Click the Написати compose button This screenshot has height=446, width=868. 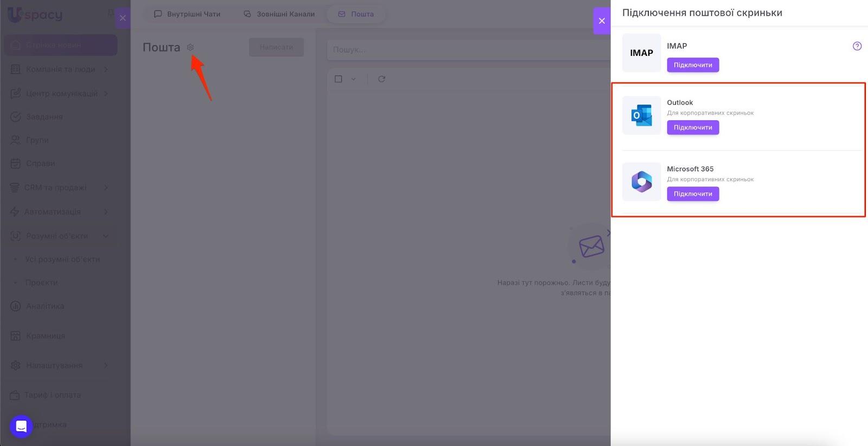276,47
